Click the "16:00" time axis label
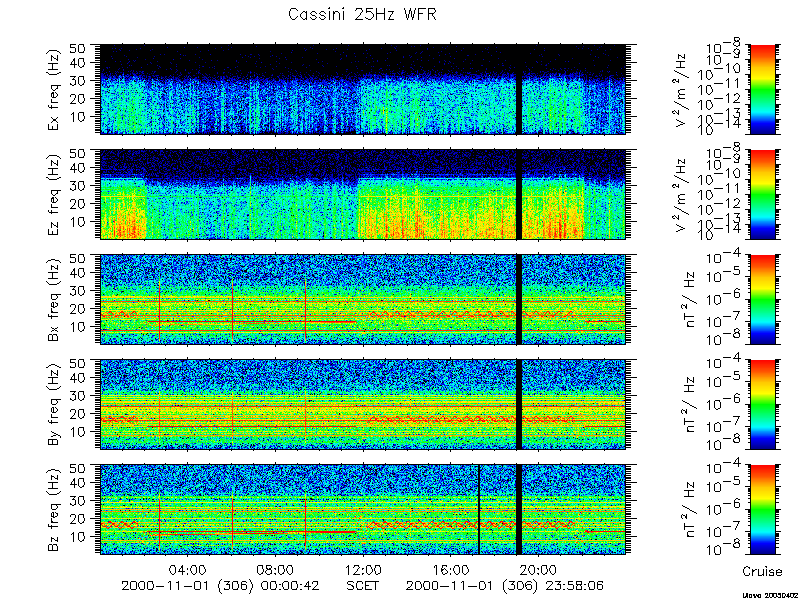Screen dimensions: 800x600 (x=451, y=569)
